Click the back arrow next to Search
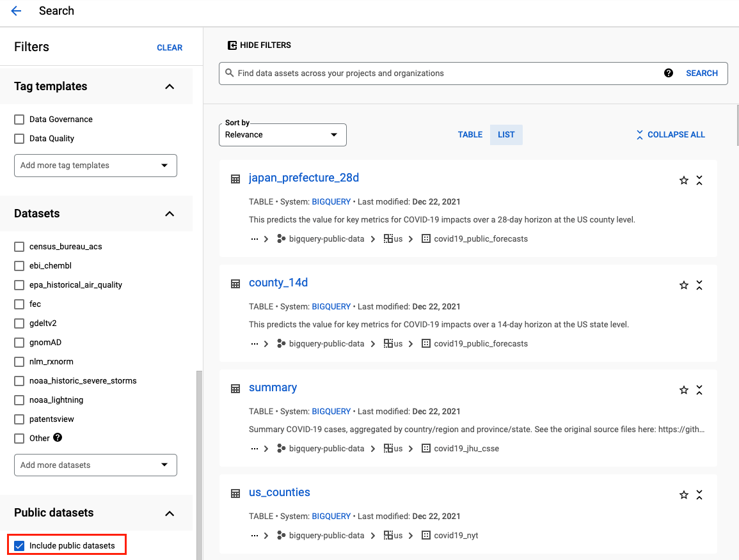 click(16, 11)
